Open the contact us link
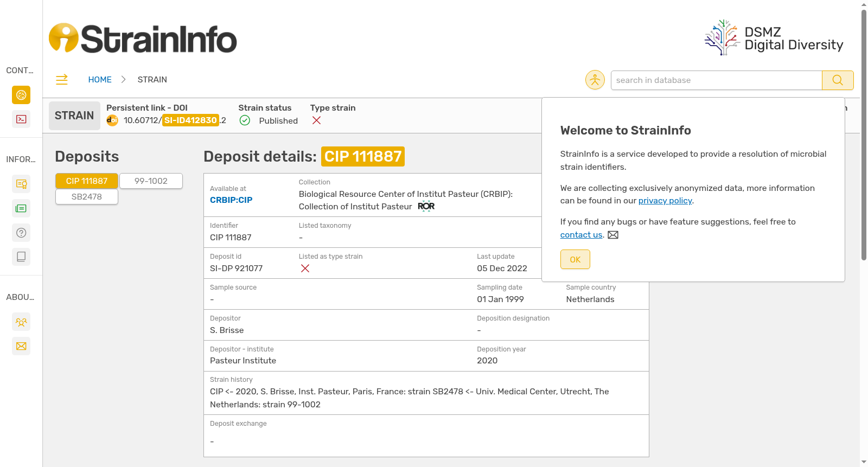Viewport: 868px width, 467px height. (581, 235)
